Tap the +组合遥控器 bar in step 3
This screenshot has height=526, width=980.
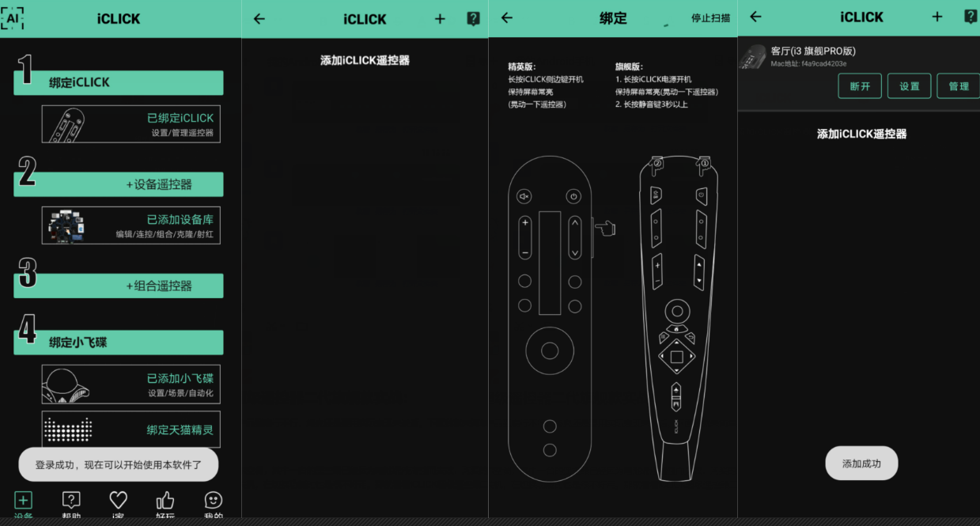117,286
